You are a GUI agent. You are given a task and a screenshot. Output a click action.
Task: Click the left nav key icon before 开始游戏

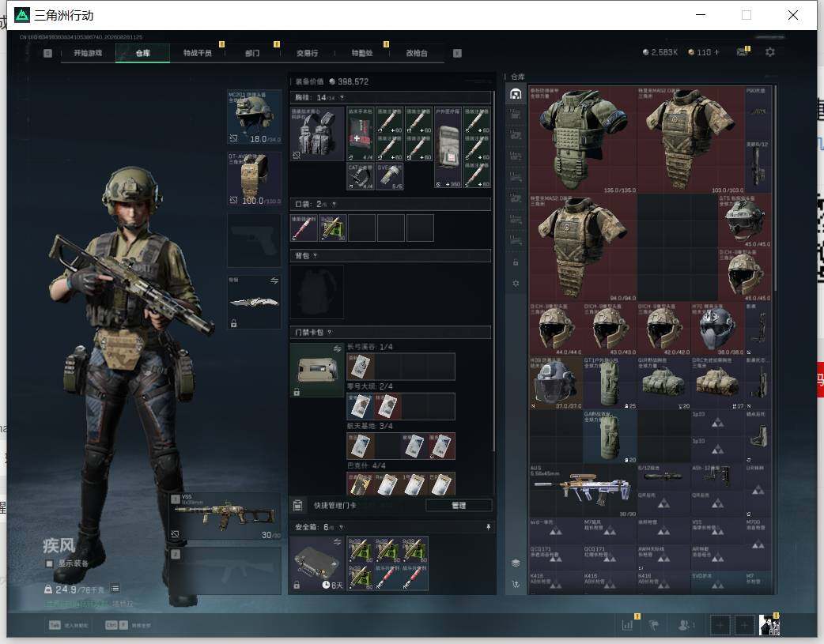pyautogui.click(x=47, y=53)
